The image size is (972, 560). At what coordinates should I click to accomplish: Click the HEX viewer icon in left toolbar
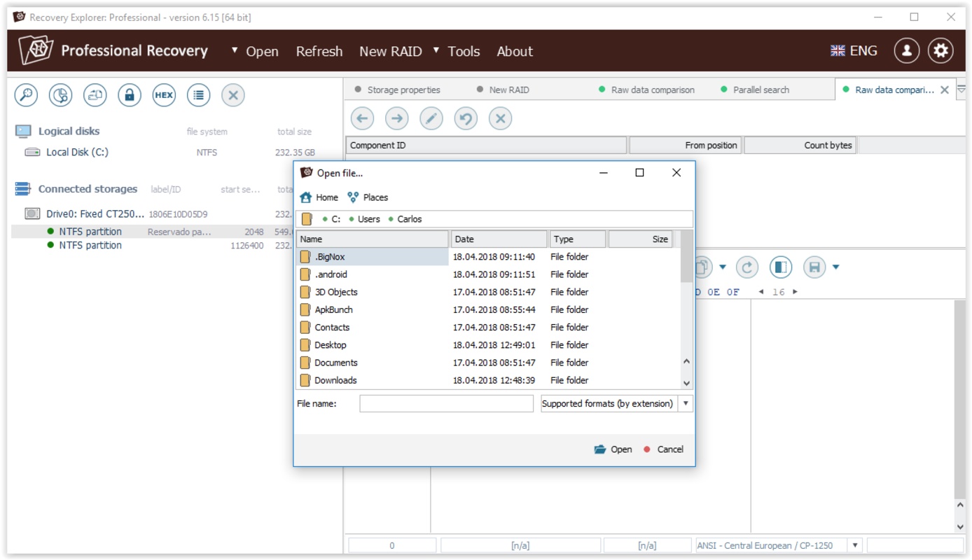pyautogui.click(x=164, y=95)
